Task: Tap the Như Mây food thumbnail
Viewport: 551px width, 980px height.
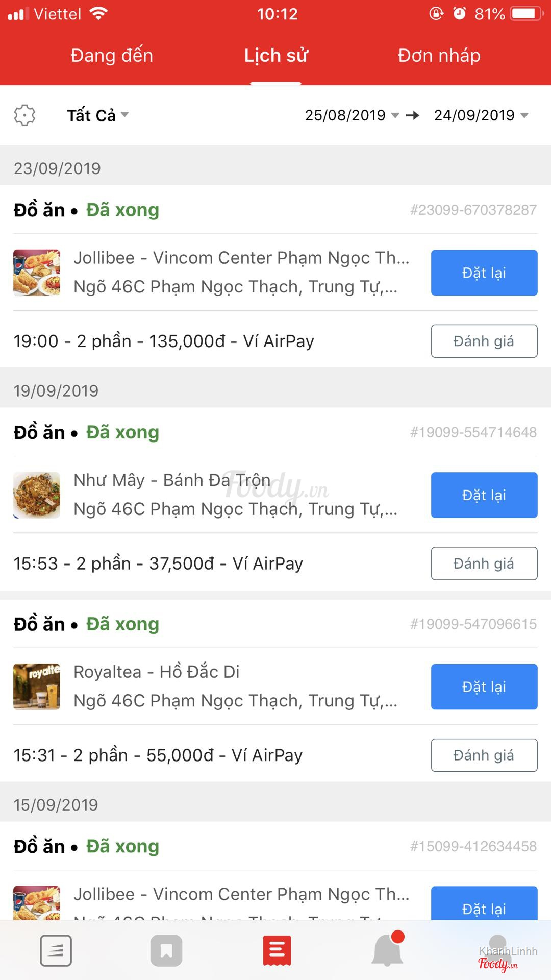Action: [37, 495]
